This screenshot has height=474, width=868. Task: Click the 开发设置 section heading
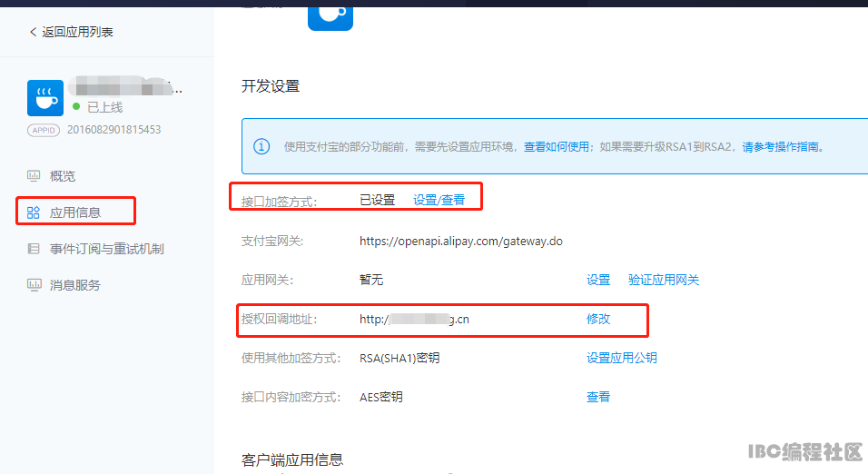click(271, 86)
